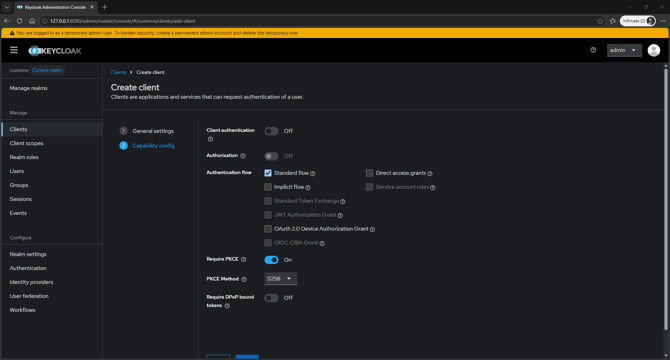Screen dimensions: 670x360
Task: Check Direct access grants checkbox
Action: tap(370, 173)
